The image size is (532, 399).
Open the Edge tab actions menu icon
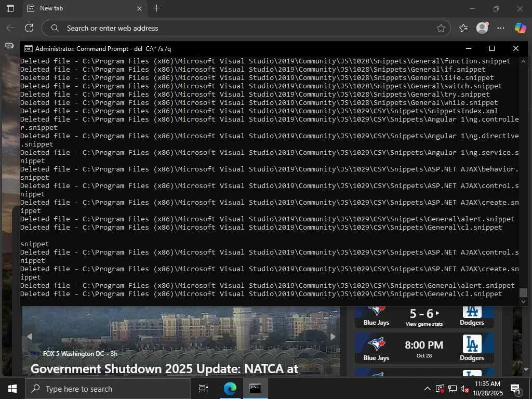pos(10,8)
